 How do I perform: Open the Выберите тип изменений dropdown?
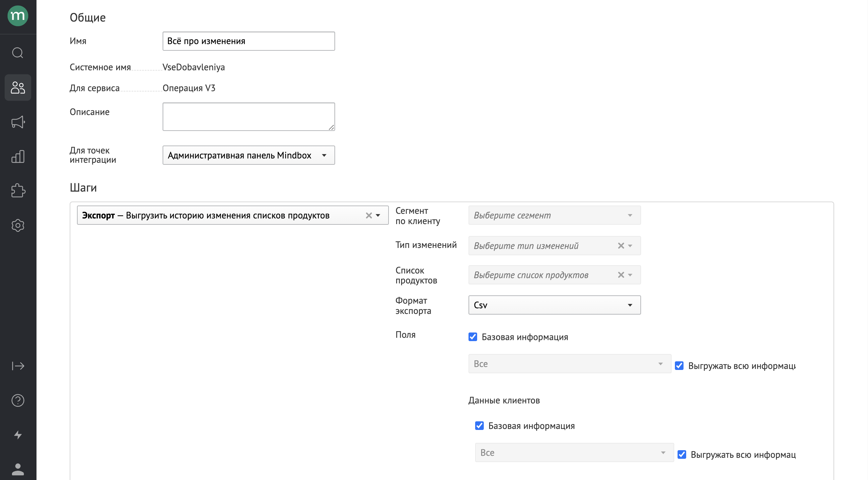coord(555,246)
